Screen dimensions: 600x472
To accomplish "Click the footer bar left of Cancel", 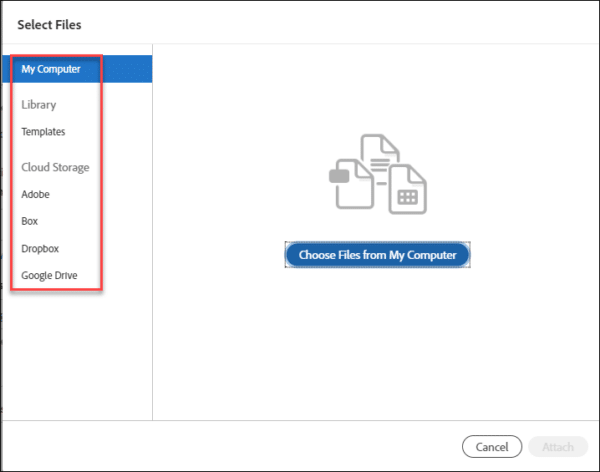I will (250, 447).
